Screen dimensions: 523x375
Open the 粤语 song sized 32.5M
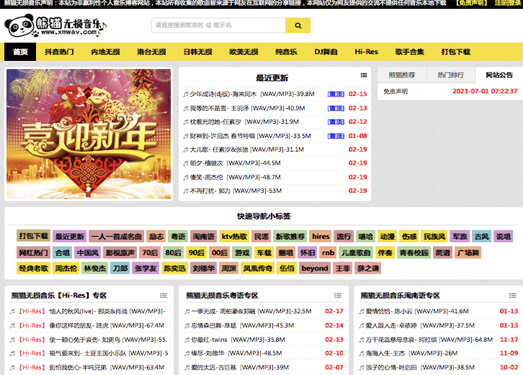251,312
